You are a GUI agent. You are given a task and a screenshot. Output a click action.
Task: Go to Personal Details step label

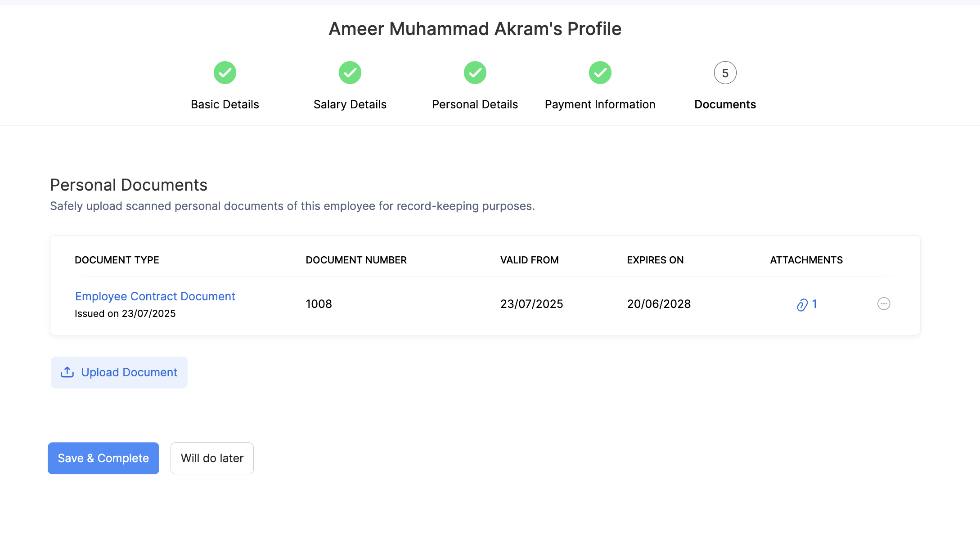475,104
